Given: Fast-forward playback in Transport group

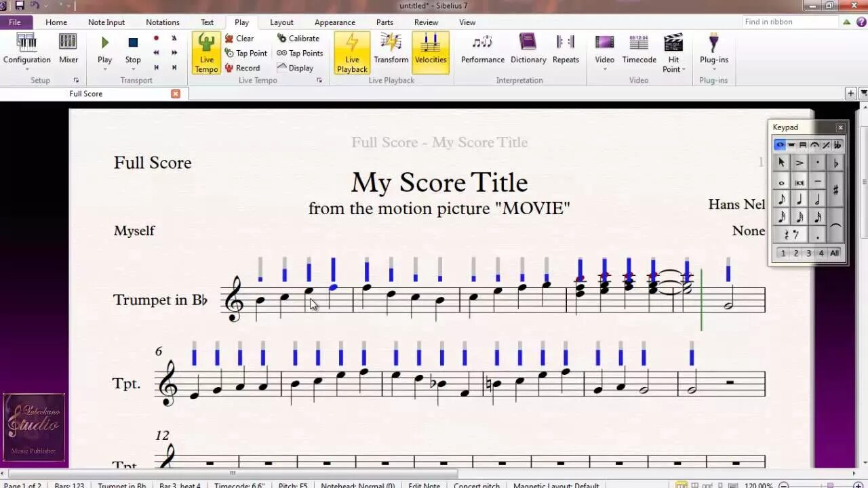Looking at the screenshot, I should 174,53.
